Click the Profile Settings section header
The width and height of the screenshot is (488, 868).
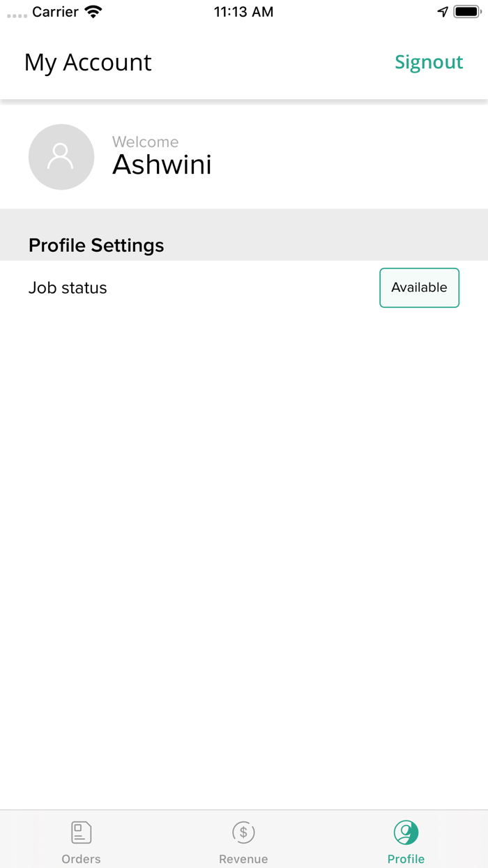96,246
